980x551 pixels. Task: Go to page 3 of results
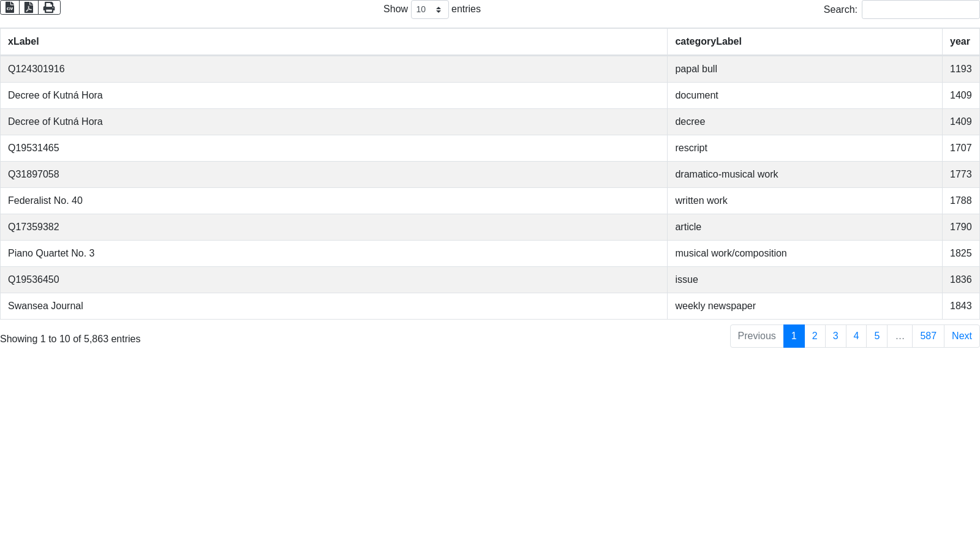(835, 336)
